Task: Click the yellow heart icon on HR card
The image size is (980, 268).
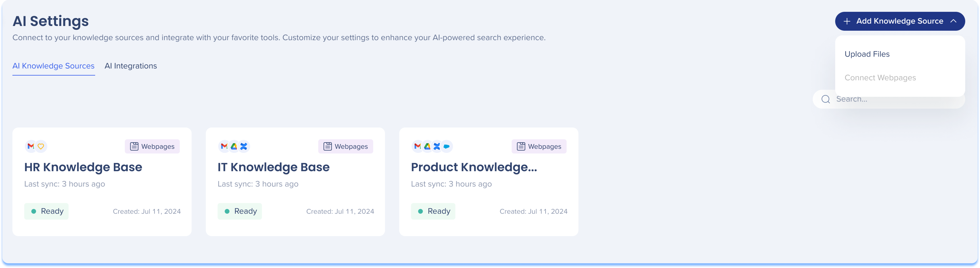Action: (x=41, y=146)
